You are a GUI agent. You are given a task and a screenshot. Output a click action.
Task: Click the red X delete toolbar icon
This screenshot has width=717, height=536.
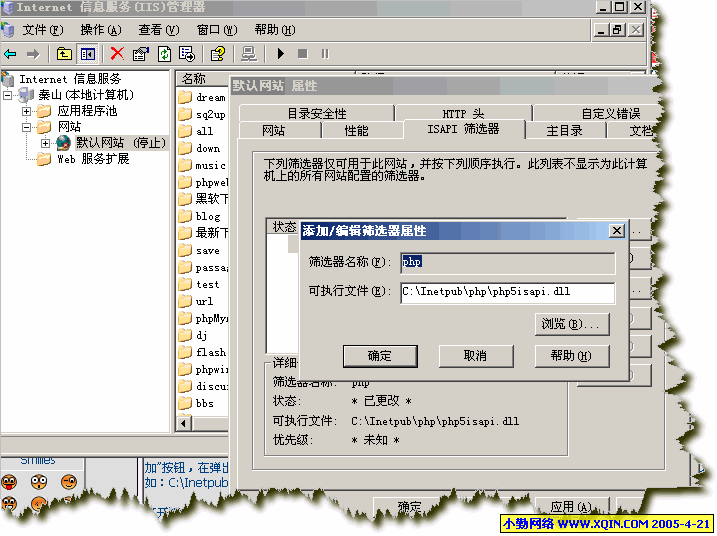(x=117, y=54)
